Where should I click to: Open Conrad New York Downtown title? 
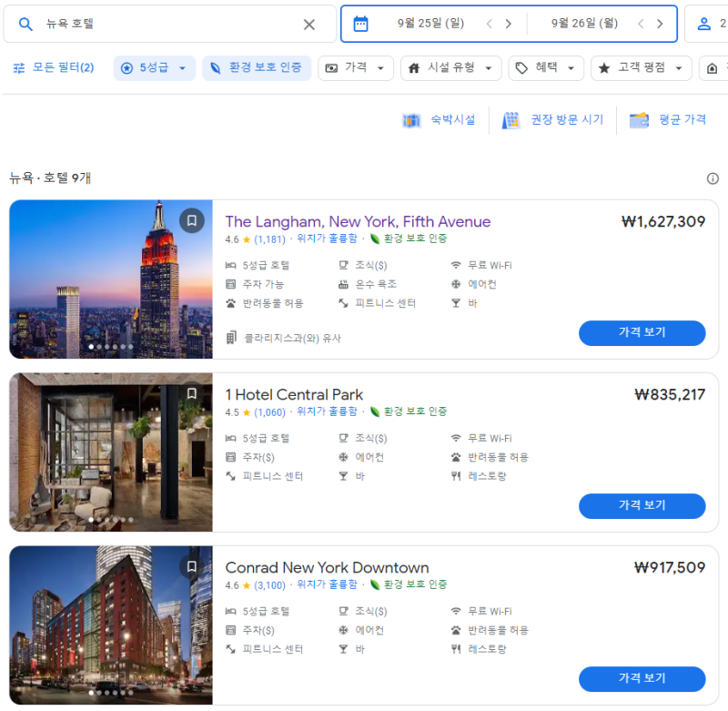327,567
